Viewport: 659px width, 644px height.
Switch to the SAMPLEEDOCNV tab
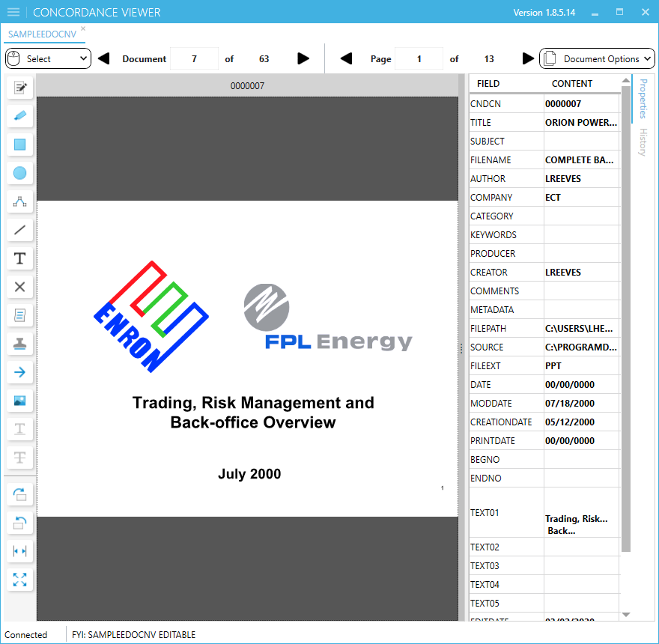coord(42,34)
